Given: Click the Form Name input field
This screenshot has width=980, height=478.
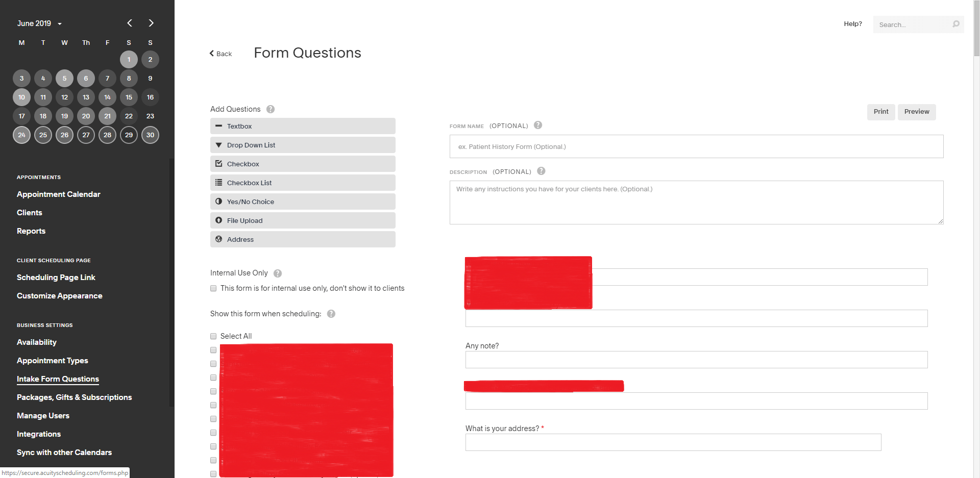Looking at the screenshot, I should point(696,146).
